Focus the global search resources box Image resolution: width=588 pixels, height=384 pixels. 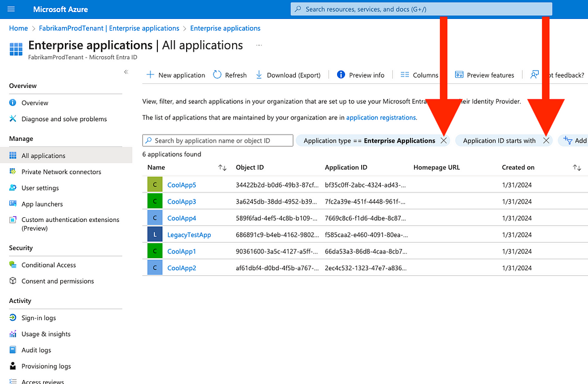(421, 9)
